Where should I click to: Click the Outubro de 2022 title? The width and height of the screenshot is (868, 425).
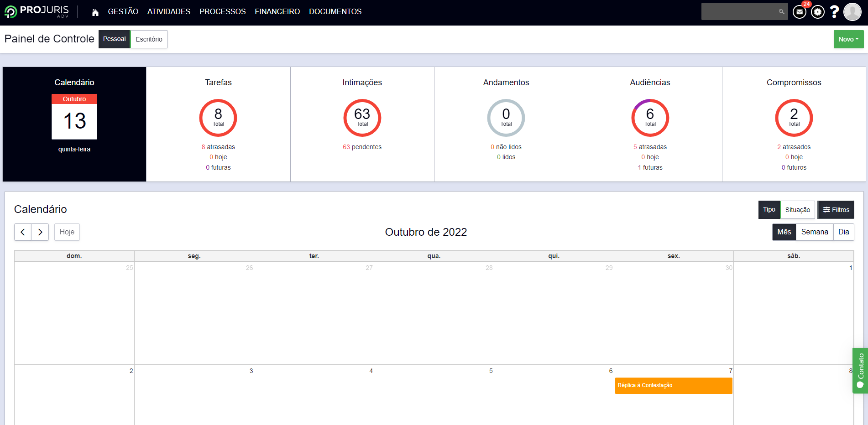tap(426, 232)
